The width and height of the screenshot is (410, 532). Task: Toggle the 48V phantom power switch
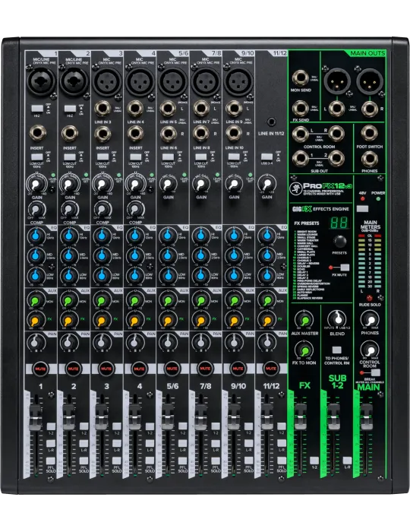(x=362, y=208)
